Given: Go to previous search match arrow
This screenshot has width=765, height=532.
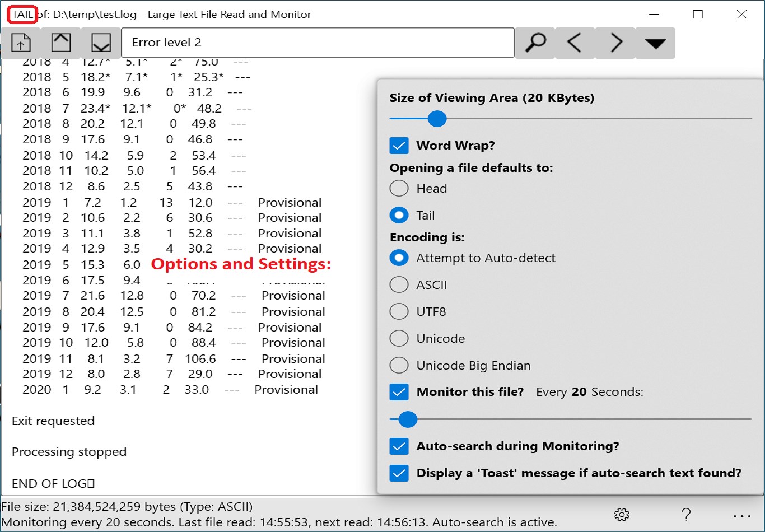Looking at the screenshot, I should tap(575, 43).
